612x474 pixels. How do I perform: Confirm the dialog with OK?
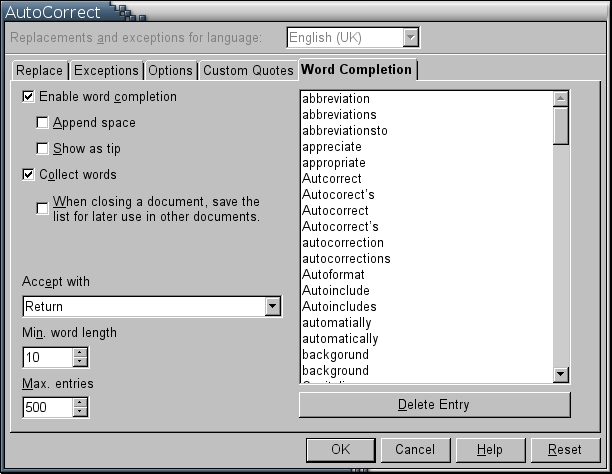pyautogui.click(x=340, y=450)
